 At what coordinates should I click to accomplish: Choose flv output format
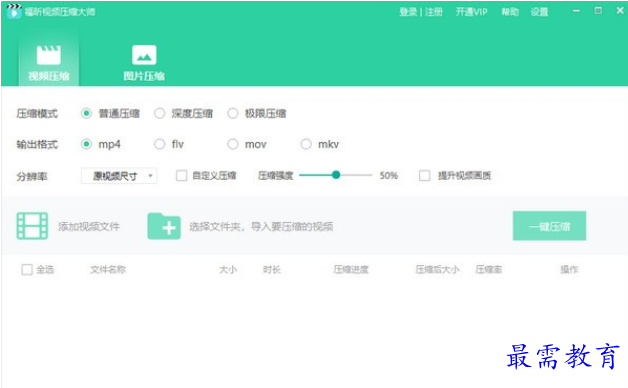tap(159, 144)
